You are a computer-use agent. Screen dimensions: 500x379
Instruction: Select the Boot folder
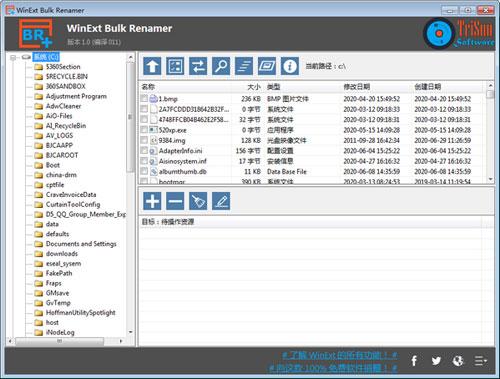(53, 165)
